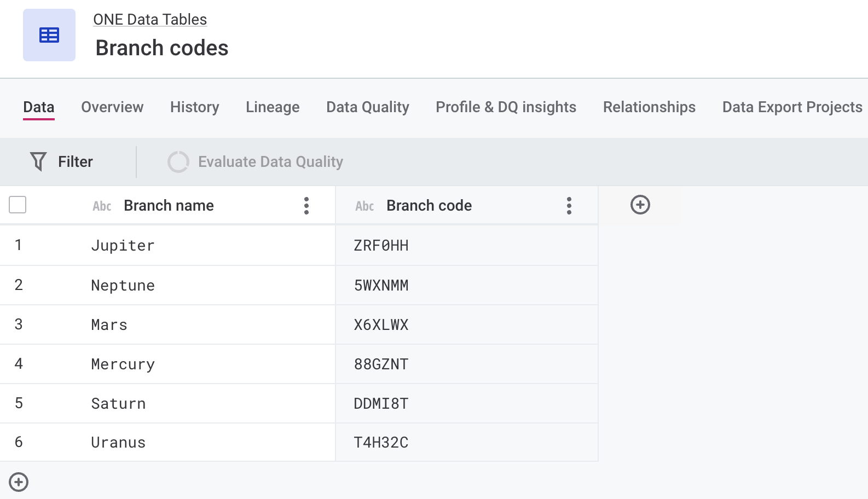Viewport: 868px width, 499px height.
Task: Click the Evaluate Data Quality circle icon
Action: [178, 161]
